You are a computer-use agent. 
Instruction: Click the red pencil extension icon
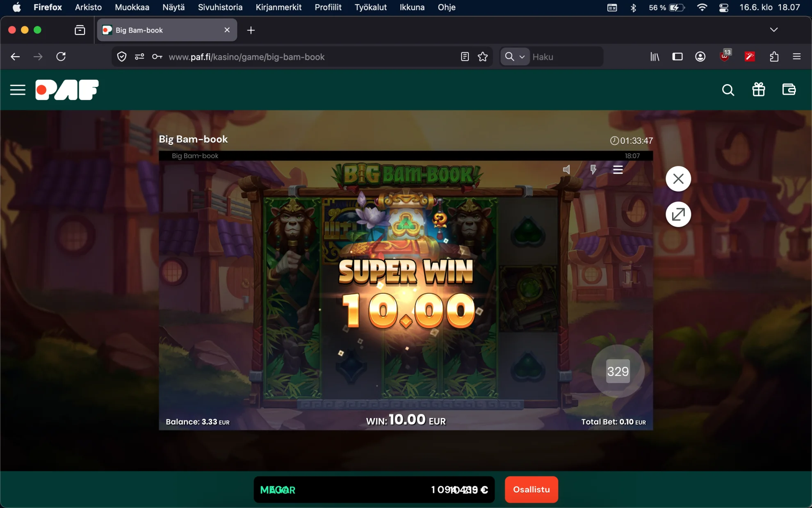point(750,57)
